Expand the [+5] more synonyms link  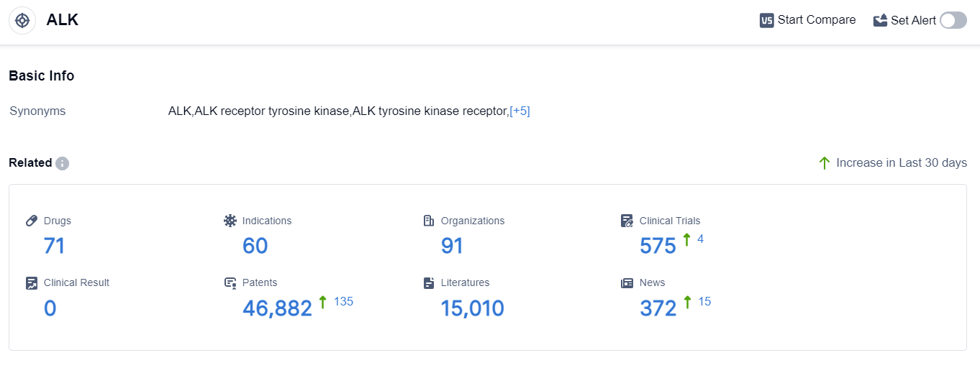click(x=520, y=111)
